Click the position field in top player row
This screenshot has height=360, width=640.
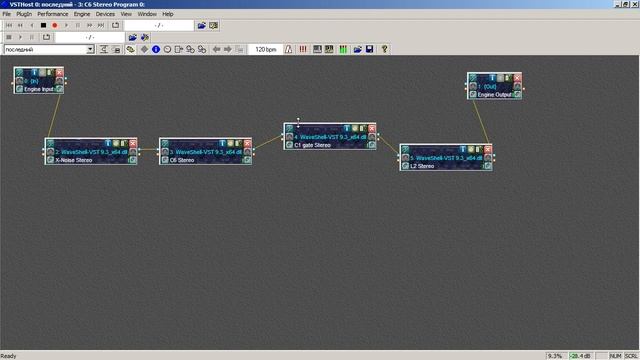(159, 25)
